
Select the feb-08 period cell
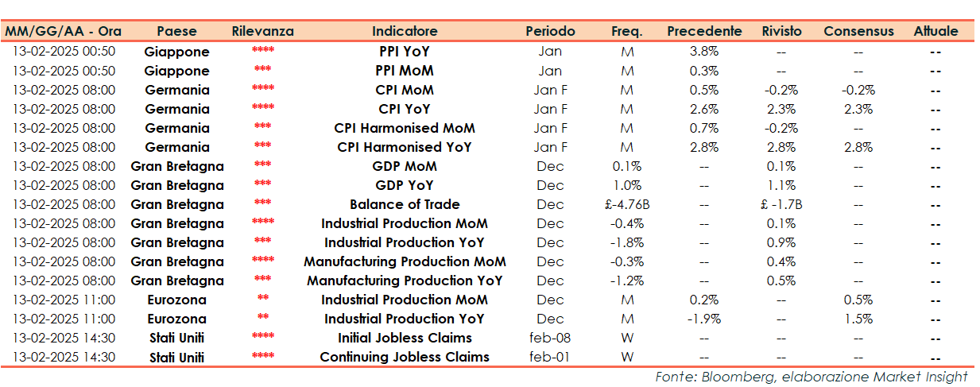point(550,338)
